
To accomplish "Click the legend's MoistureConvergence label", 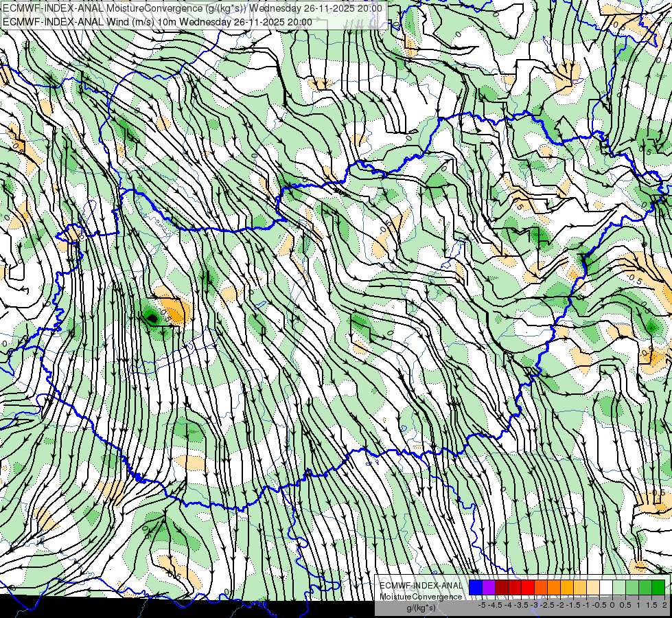I will tap(421, 597).
